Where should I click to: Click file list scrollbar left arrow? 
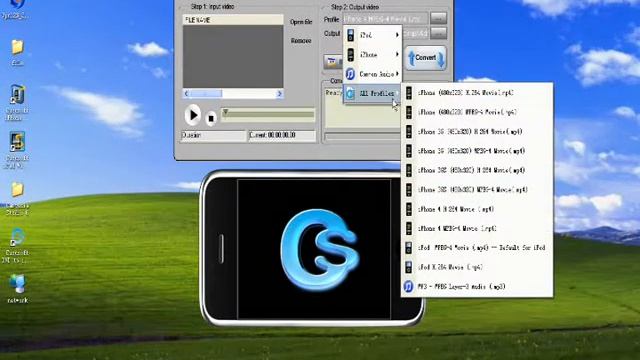tap(187, 94)
